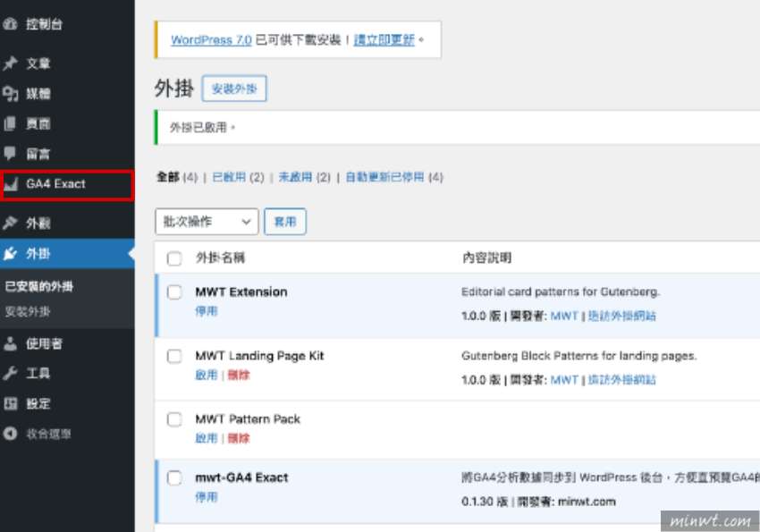The width and height of the screenshot is (760, 532).
Task: Click the mwt-GA4 Exact plugin name
Action: tap(241, 477)
